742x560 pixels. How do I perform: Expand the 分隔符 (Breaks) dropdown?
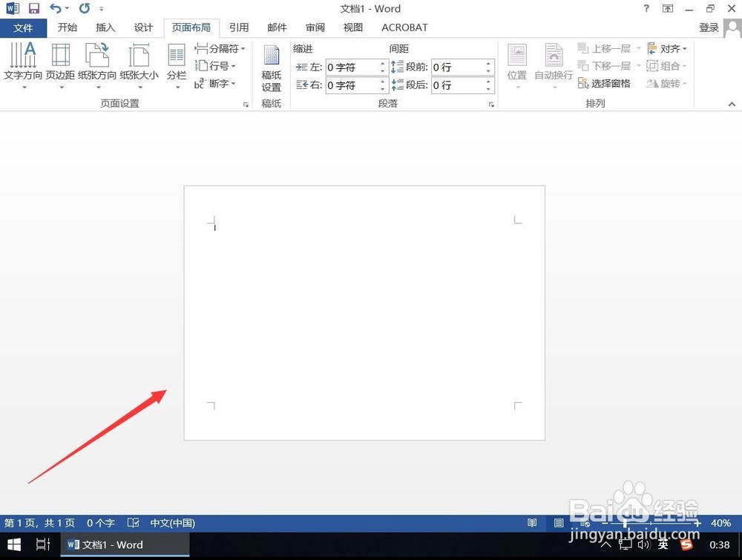coord(220,47)
